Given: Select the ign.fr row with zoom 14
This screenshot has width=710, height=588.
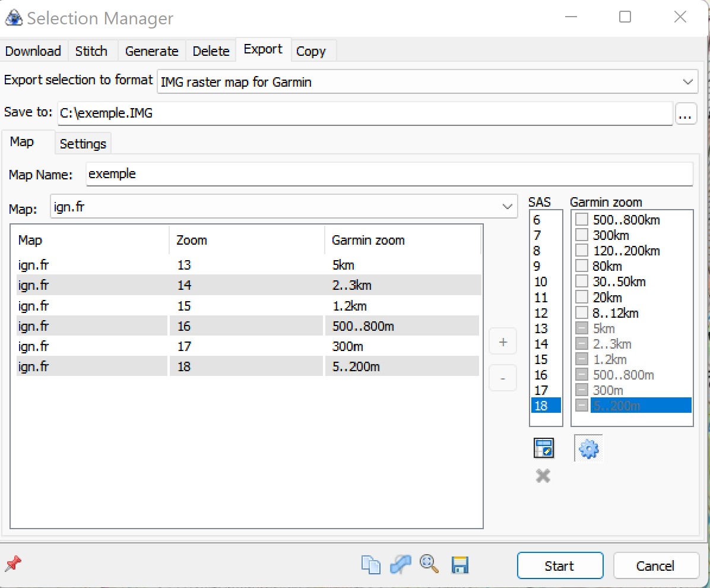Looking at the screenshot, I should pos(248,285).
